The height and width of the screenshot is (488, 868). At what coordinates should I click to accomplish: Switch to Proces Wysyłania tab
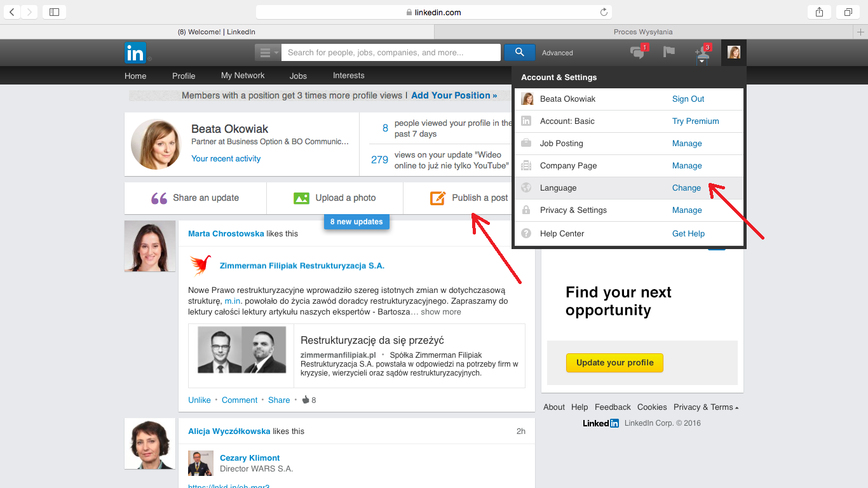643,32
